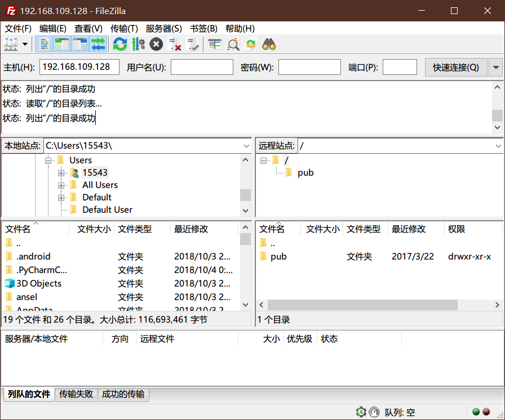Open 文件(F) menu

coord(18,29)
